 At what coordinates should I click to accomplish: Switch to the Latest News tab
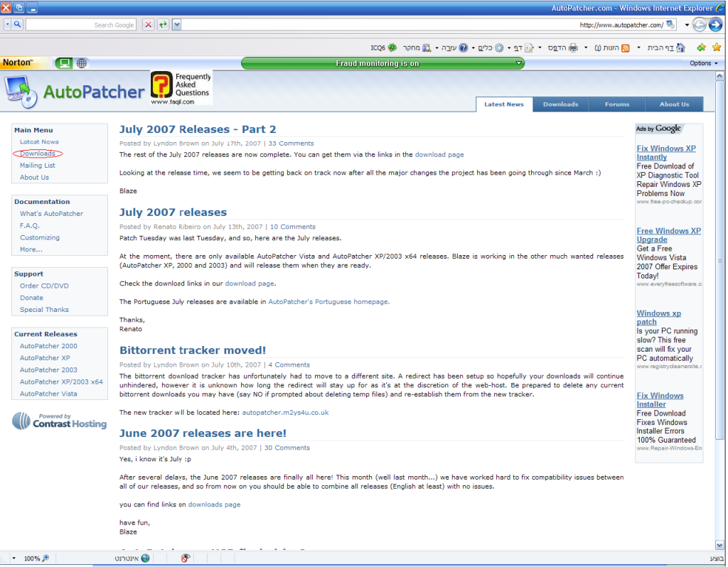(504, 104)
